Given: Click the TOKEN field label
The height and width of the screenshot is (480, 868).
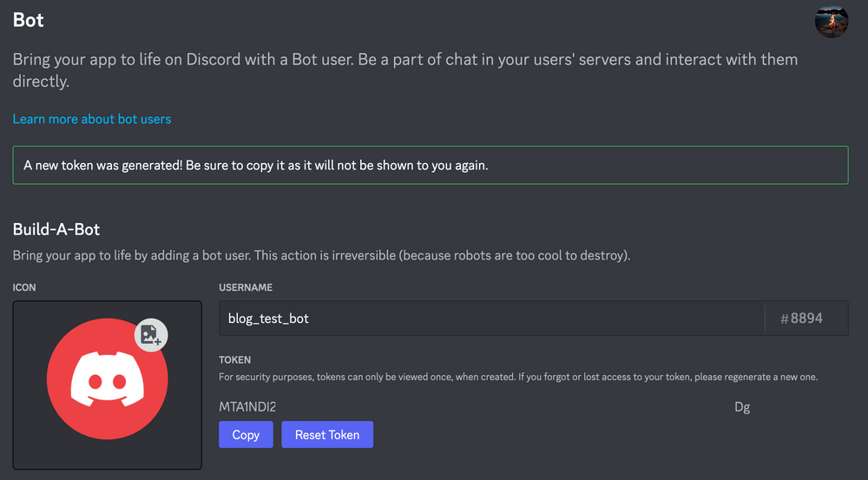Looking at the screenshot, I should pyautogui.click(x=234, y=359).
